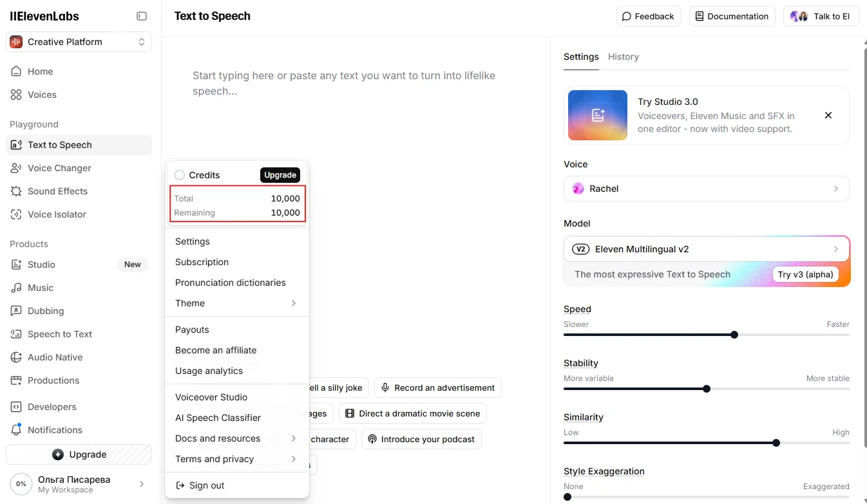Click the Audio Native globe icon
This screenshot has width=867, height=504.
[16, 357]
